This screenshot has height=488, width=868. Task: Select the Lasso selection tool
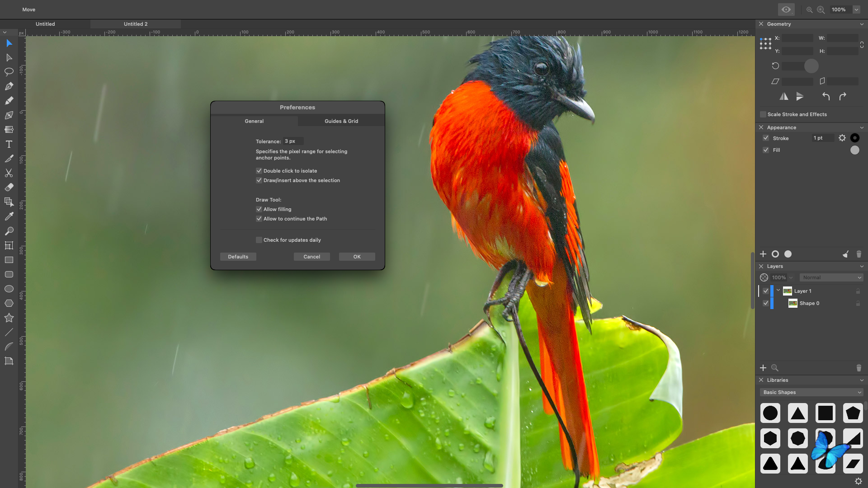[x=9, y=72]
